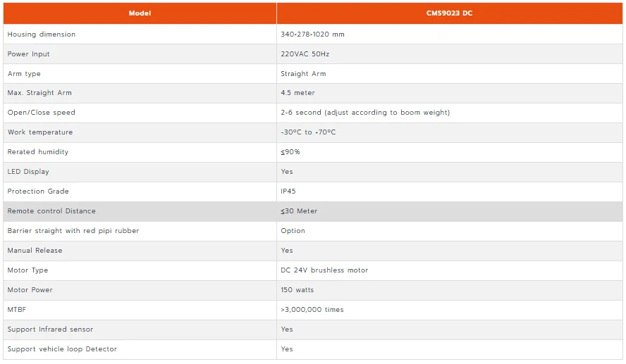
Task: Click the -30°C to +70°C temperature value
Action: pyautogui.click(x=308, y=132)
